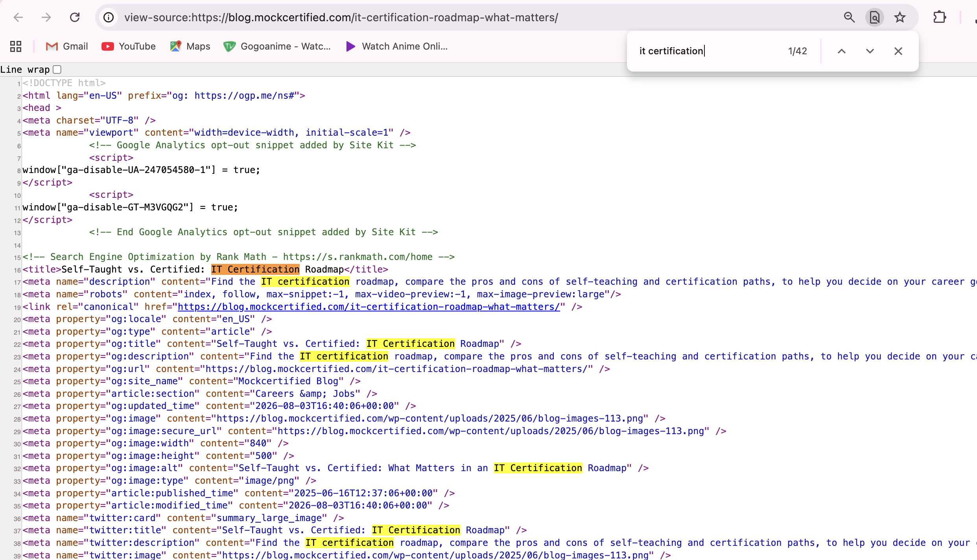The width and height of the screenshot is (977, 560).
Task: Click the og:site_name "Mockcertified Blog" value
Action: pos(288,381)
